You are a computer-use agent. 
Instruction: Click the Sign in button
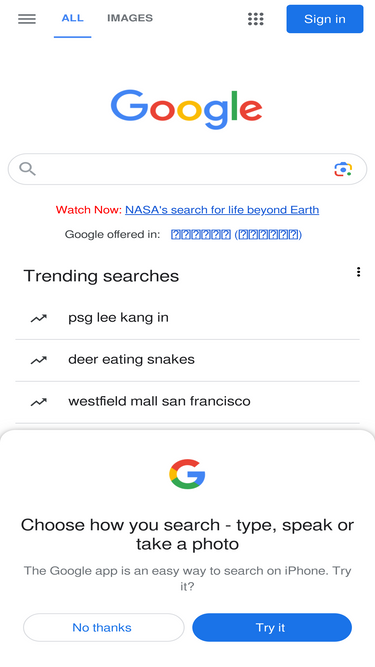(325, 19)
